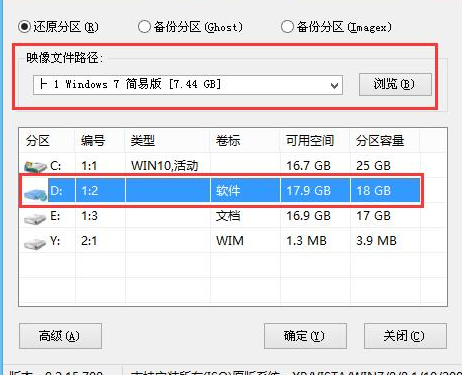Image resolution: width=462 pixels, height=375 pixels.
Task: Click the E: drive icon
Action: point(35,218)
